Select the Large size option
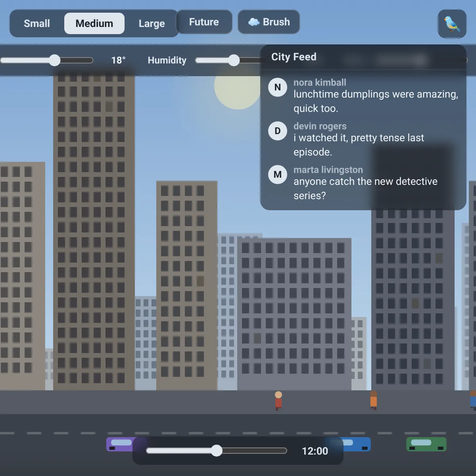This screenshot has width=476, height=476. (152, 23)
